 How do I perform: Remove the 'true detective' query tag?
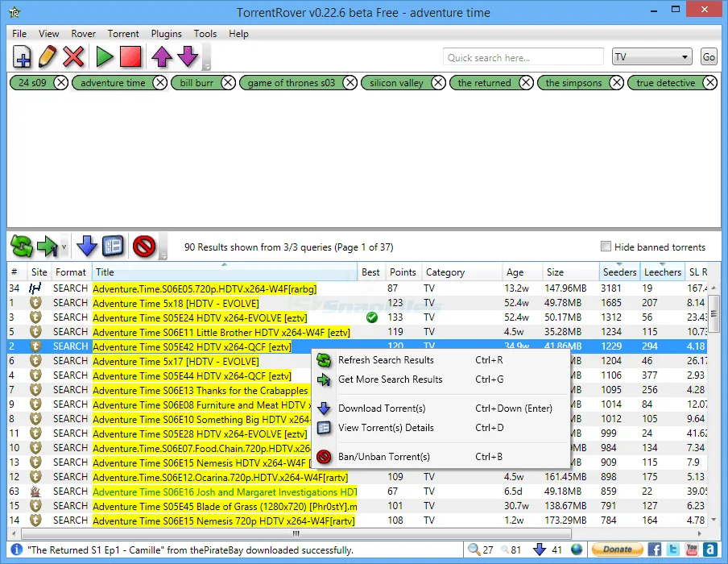[710, 83]
